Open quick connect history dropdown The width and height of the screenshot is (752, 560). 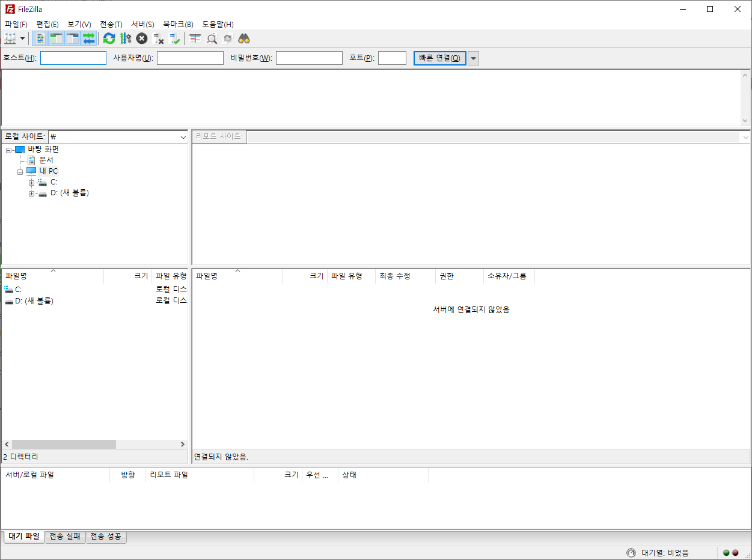474,58
